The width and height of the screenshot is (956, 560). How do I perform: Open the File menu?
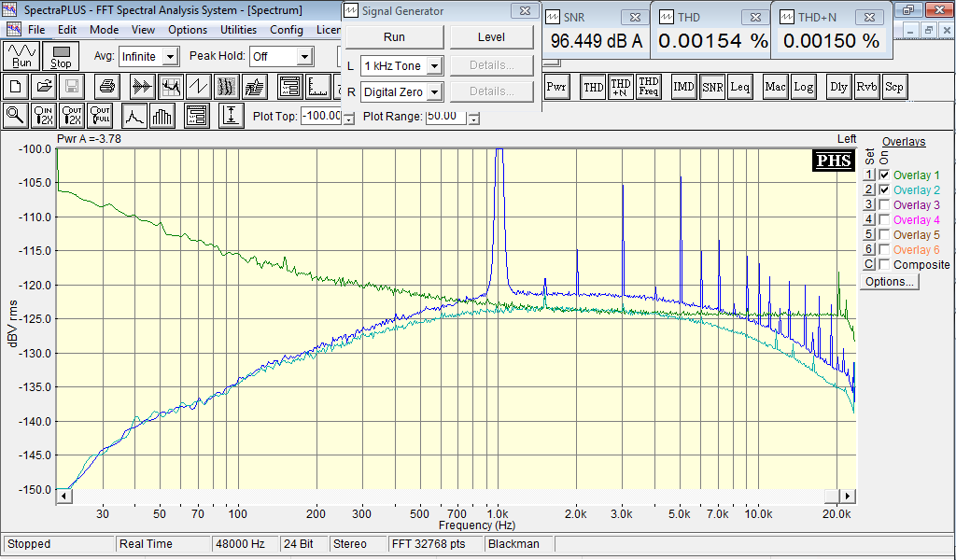click(36, 29)
